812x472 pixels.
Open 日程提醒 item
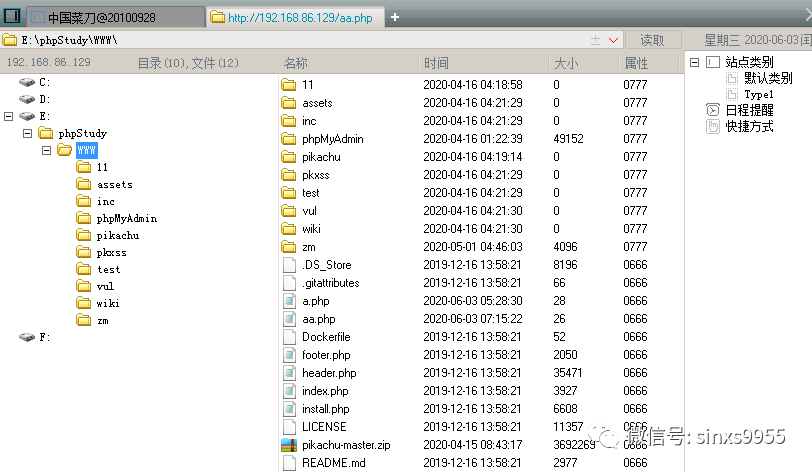(749, 110)
